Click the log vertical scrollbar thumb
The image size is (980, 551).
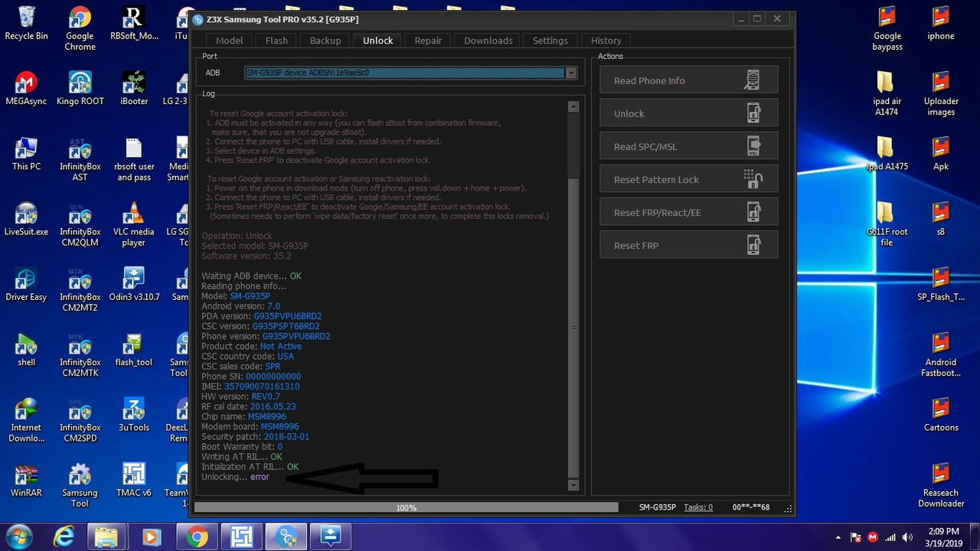pos(573,328)
